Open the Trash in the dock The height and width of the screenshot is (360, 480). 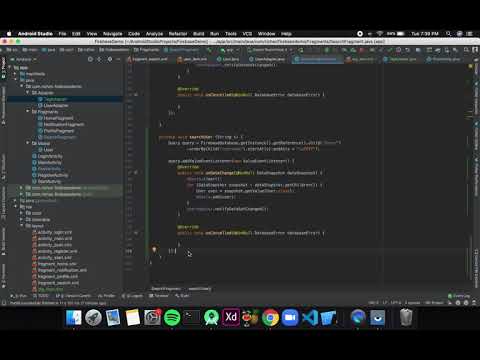pyautogui.click(x=406, y=317)
